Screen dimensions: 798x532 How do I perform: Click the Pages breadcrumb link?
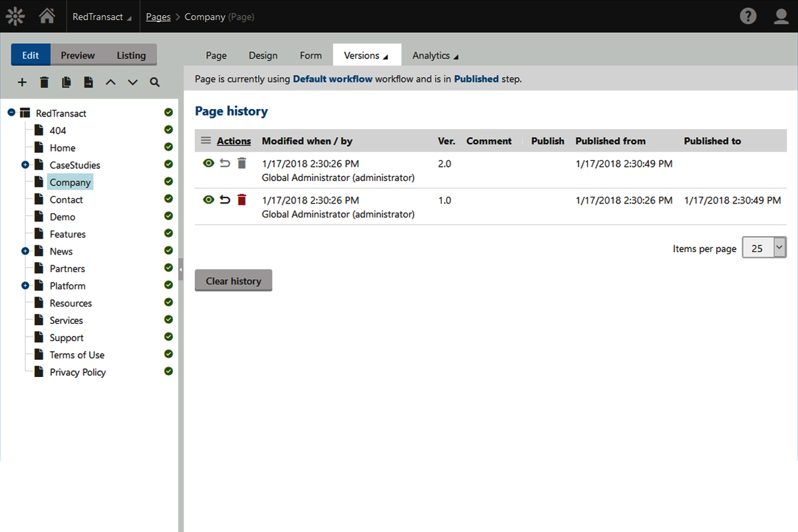point(158,17)
